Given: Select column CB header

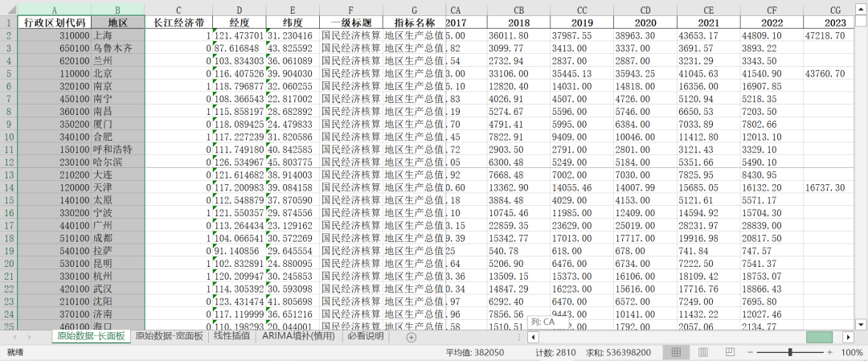Looking at the screenshot, I should (x=518, y=10).
